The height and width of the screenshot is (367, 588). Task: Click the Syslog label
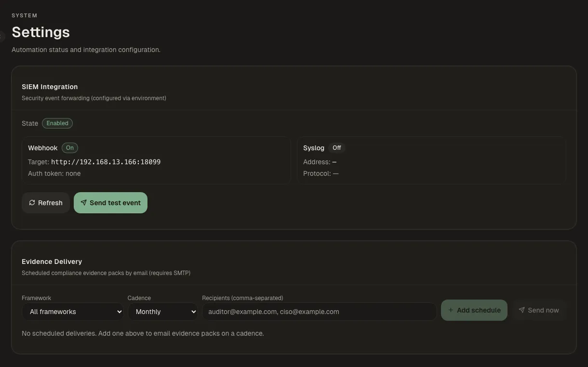click(314, 148)
